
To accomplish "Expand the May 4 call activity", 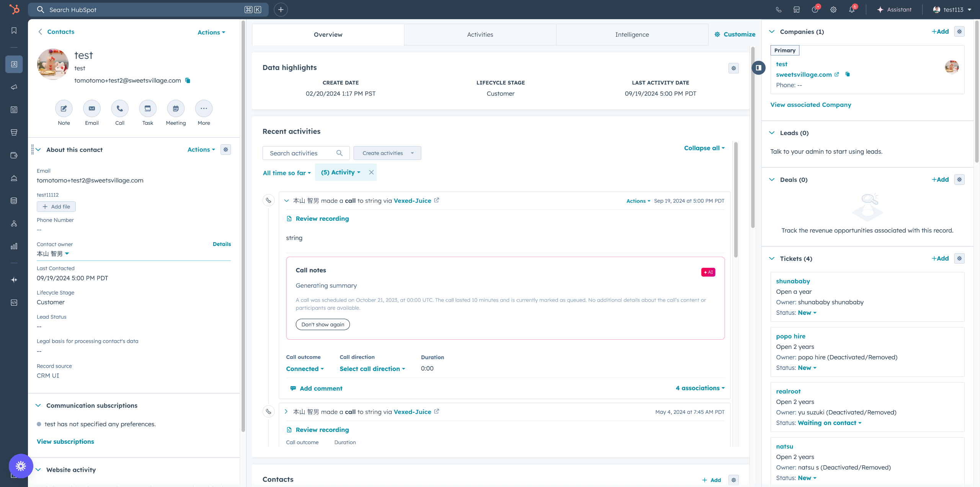I will click(286, 412).
